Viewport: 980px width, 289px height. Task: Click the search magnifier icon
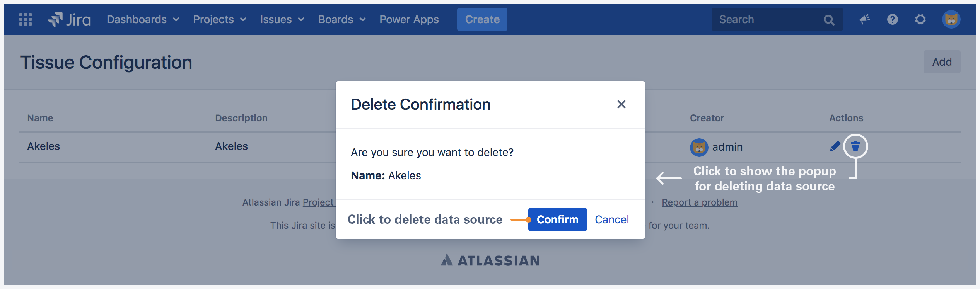tap(829, 20)
